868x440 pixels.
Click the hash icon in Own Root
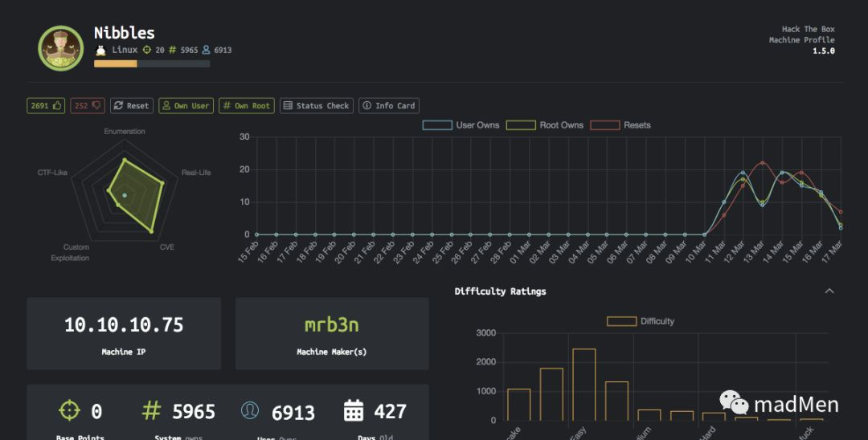[227, 105]
